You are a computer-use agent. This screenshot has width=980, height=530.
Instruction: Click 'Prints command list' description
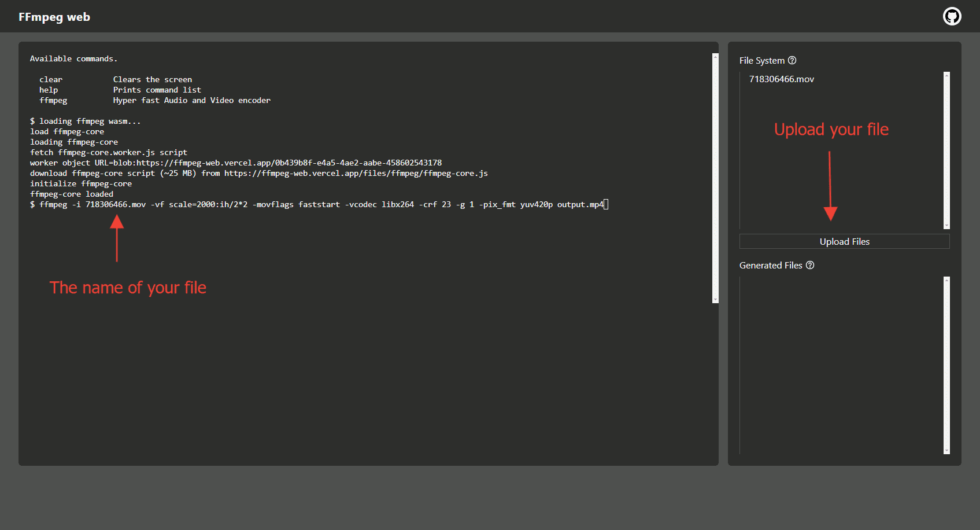click(x=157, y=90)
